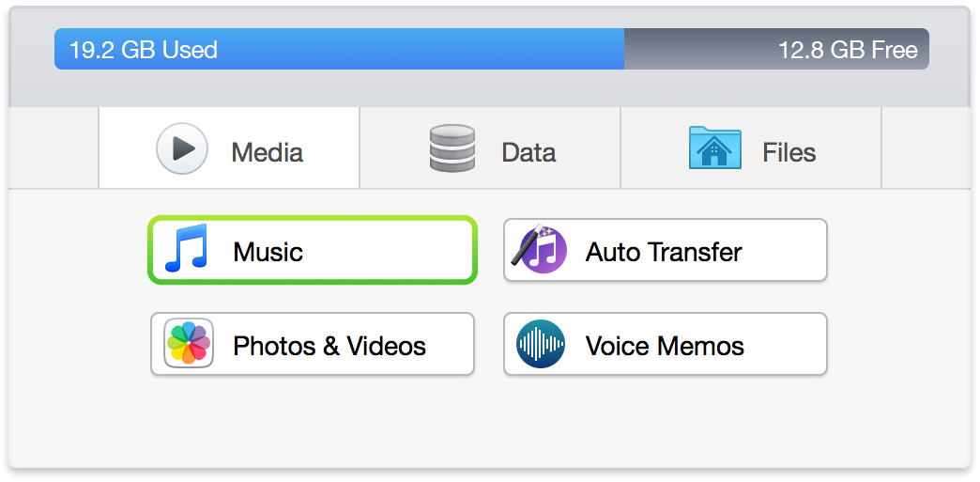
Task: Click the Media play button icon
Action: (182, 149)
